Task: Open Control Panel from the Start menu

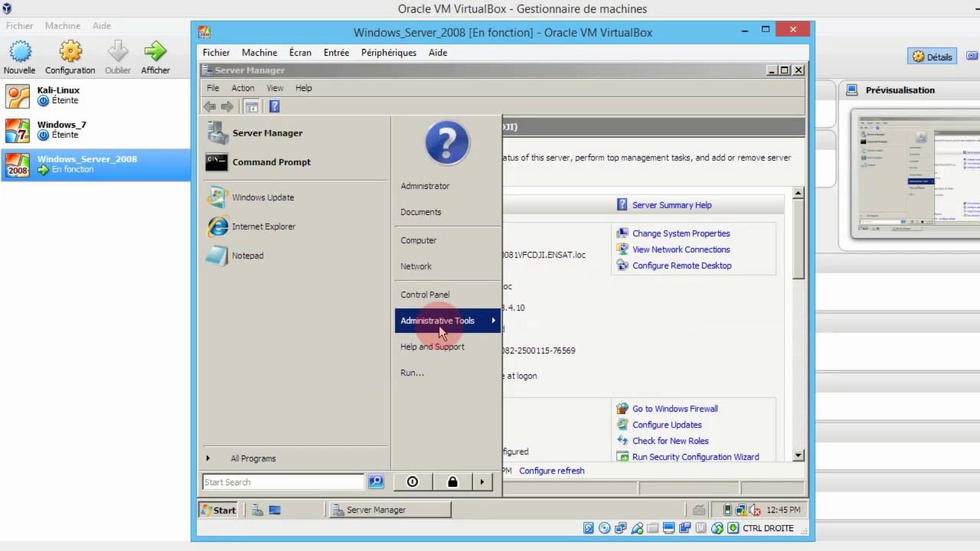Action: [425, 295]
